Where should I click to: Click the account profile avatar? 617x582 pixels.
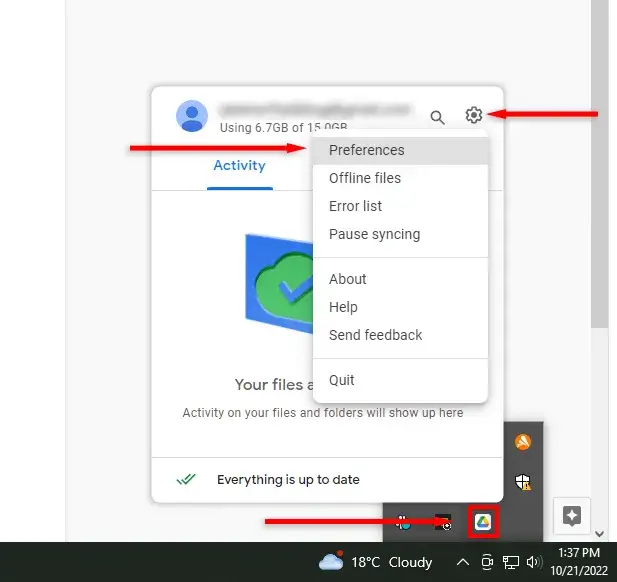[x=191, y=116]
